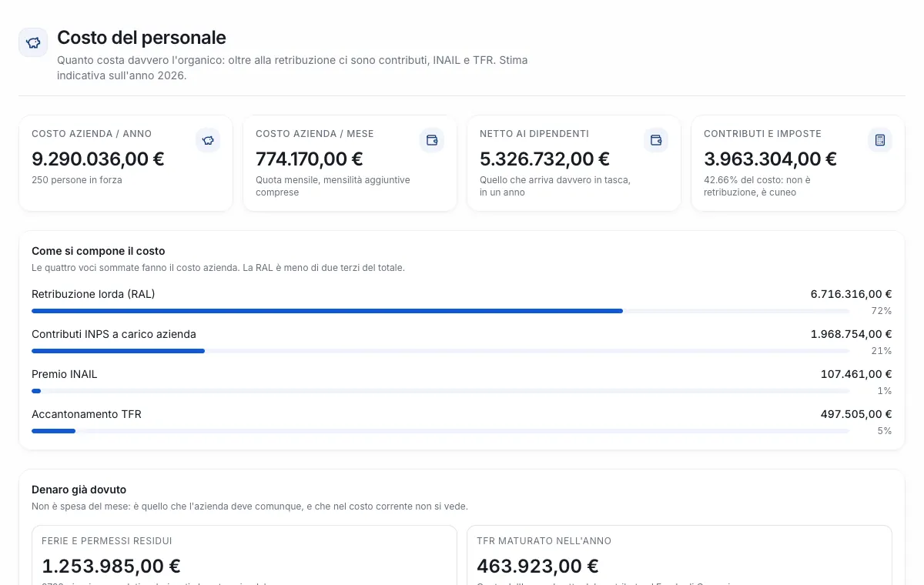
Task: Click the 'Non è spesa del mese' description text
Action: coord(249,506)
